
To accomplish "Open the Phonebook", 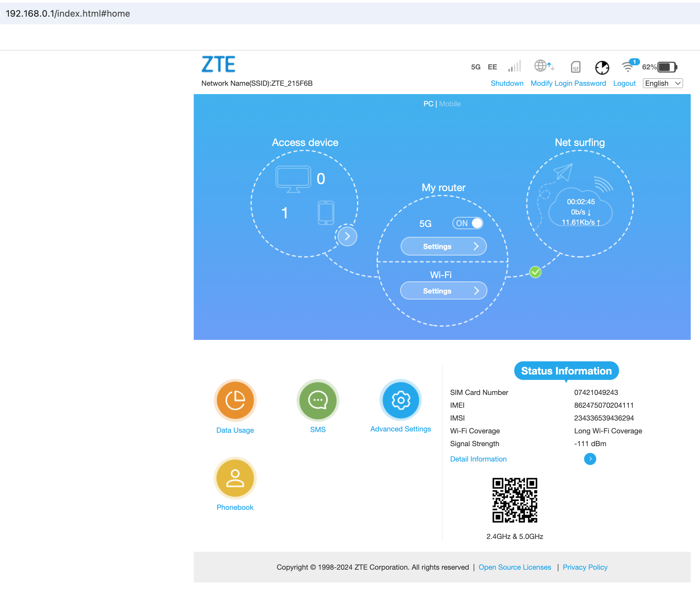I will pyautogui.click(x=235, y=478).
